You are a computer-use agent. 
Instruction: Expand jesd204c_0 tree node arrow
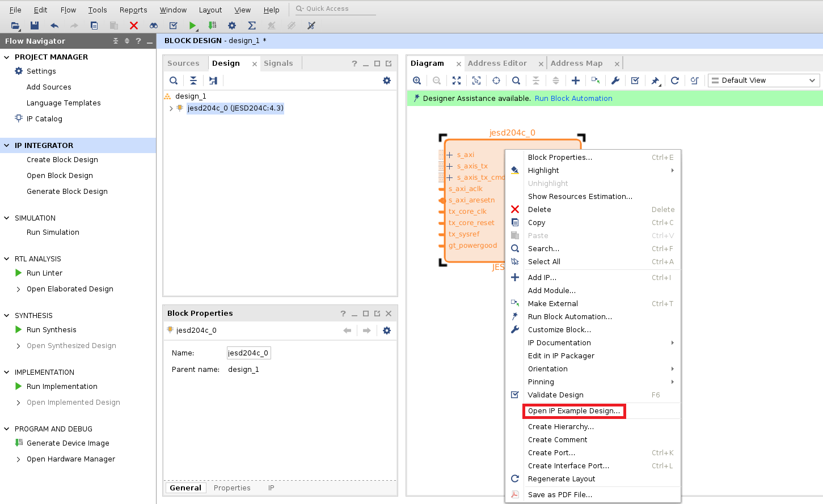[x=171, y=108]
